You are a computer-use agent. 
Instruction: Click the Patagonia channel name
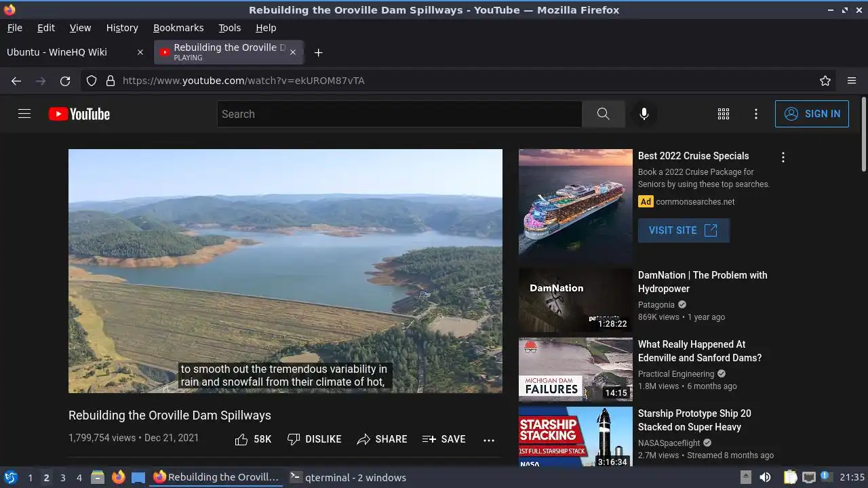coord(656,305)
